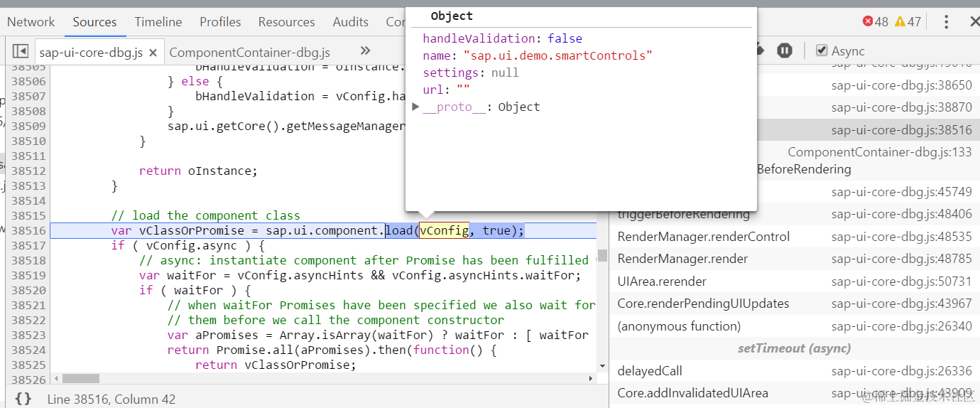This screenshot has height=408, width=980.
Task: Open the DevTools three-dot menu
Action: (946, 22)
